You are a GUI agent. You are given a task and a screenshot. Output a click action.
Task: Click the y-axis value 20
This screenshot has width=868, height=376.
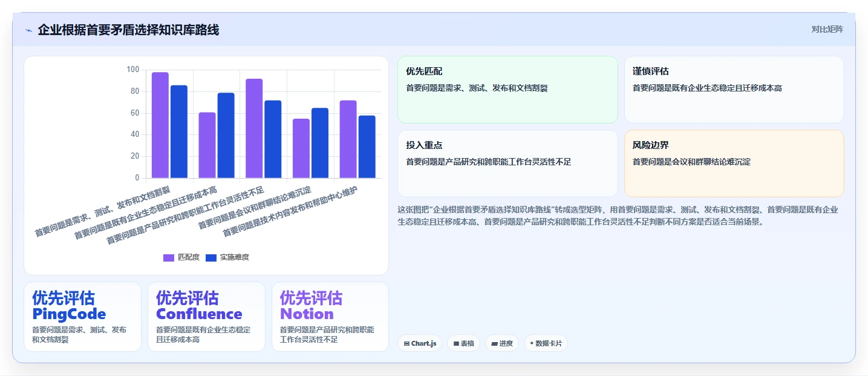coord(135,156)
